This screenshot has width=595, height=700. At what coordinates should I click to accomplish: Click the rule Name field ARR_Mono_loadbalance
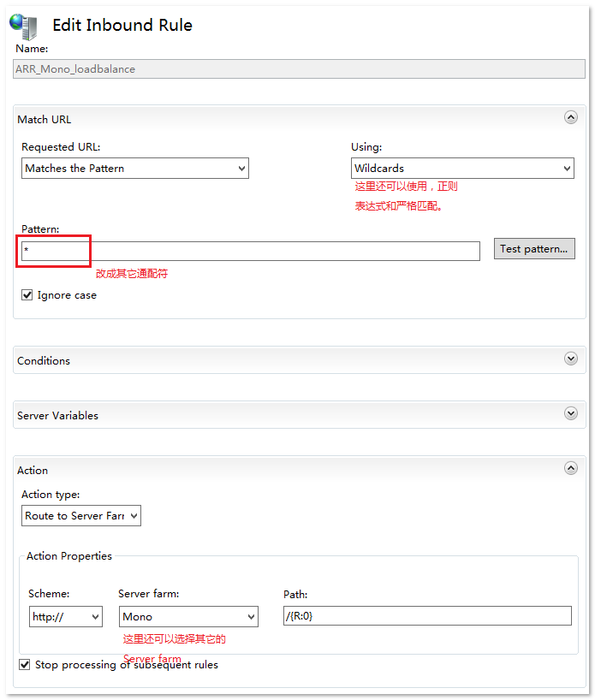(299, 69)
